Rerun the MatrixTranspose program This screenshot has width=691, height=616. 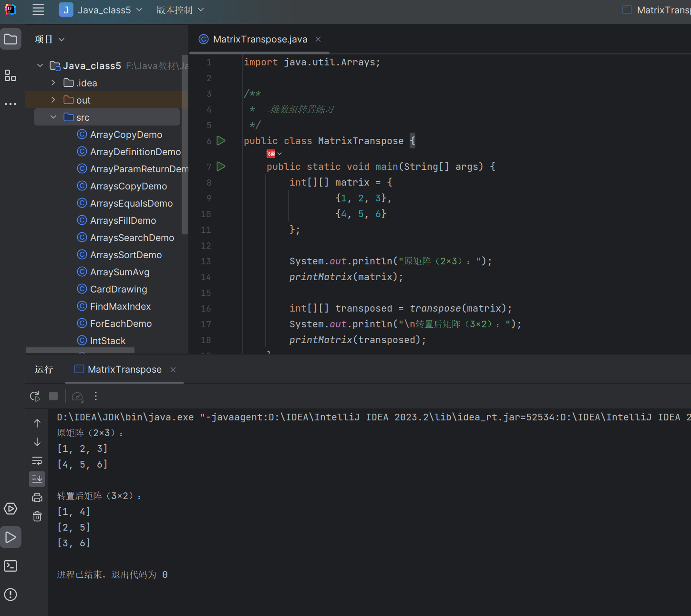point(35,396)
